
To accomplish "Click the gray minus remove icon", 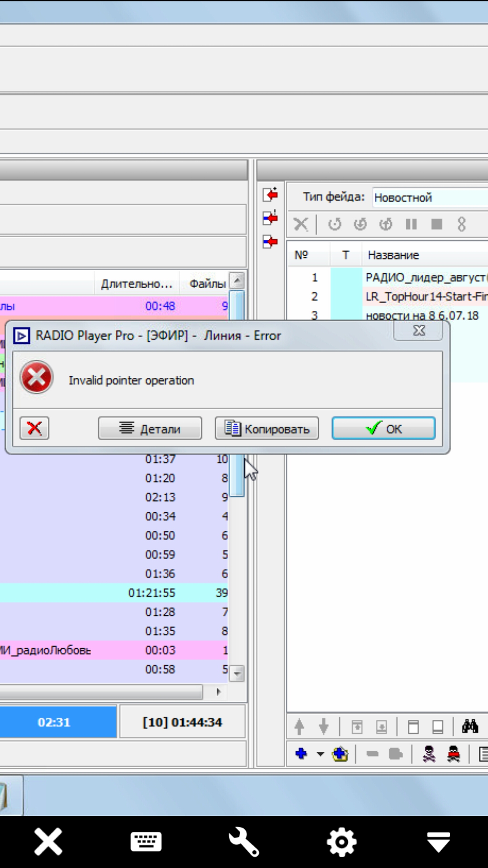I will coord(372,754).
